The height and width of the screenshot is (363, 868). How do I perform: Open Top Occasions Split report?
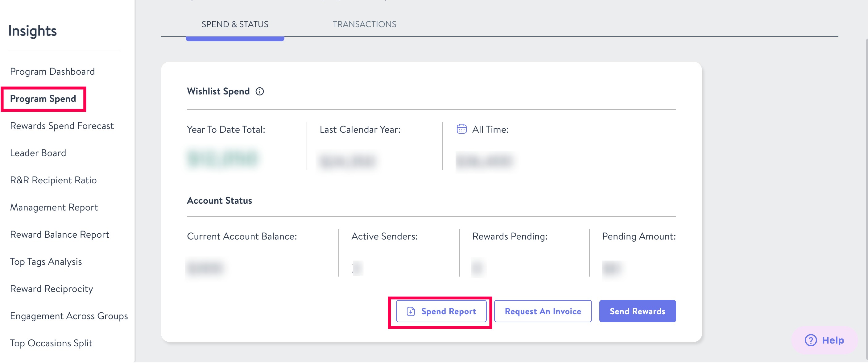coord(51,343)
